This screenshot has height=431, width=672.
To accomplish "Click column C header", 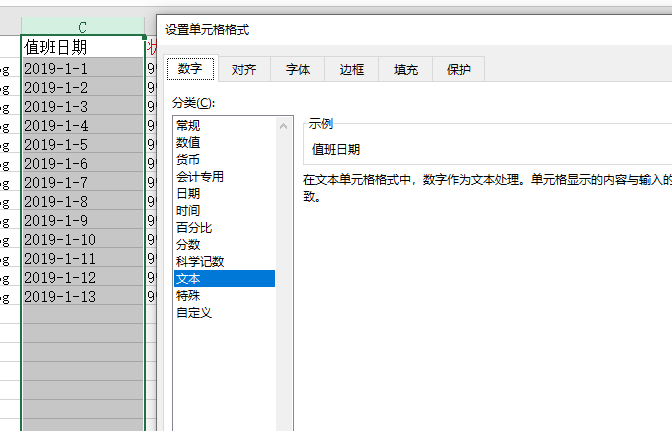I will click(x=82, y=25).
